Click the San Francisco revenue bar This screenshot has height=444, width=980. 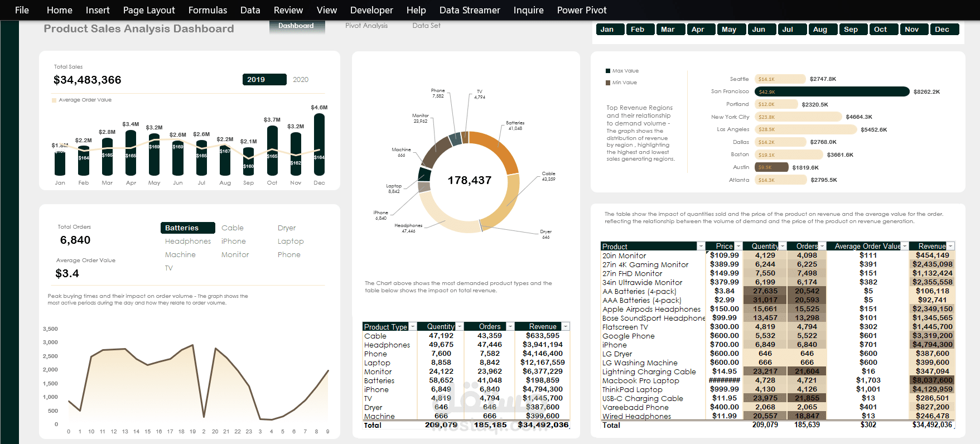(x=832, y=91)
